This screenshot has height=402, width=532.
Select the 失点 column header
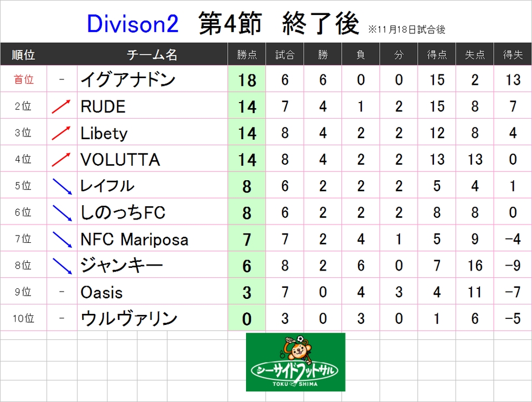(475, 54)
